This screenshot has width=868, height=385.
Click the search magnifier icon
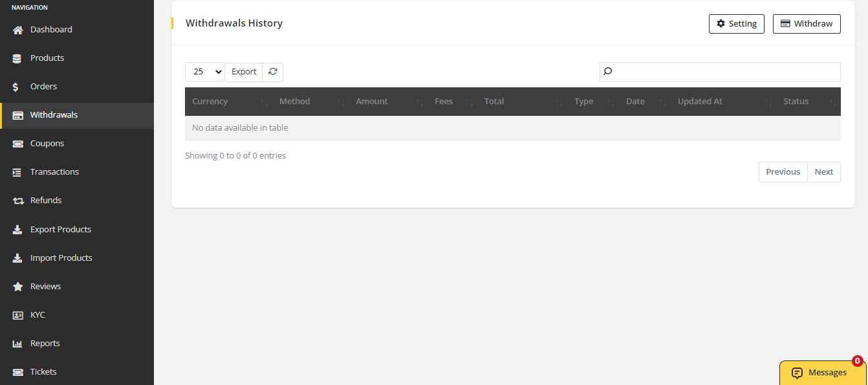coord(607,72)
